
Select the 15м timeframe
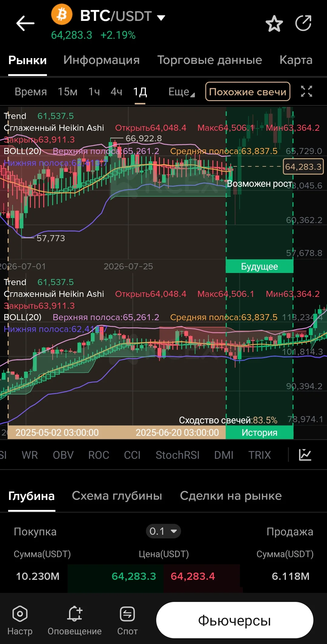(68, 92)
